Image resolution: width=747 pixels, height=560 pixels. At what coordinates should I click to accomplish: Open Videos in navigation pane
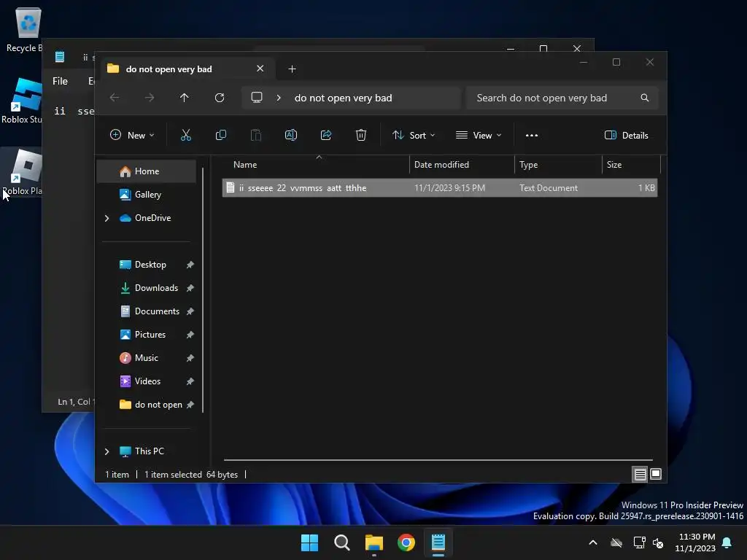pos(146,381)
